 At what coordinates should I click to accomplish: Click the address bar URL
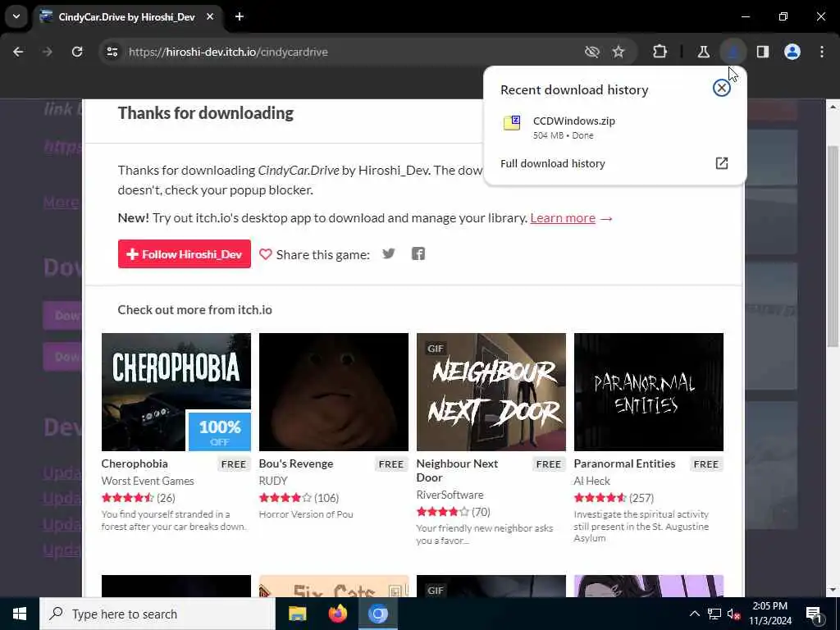pyautogui.click(x=228, y=52)
